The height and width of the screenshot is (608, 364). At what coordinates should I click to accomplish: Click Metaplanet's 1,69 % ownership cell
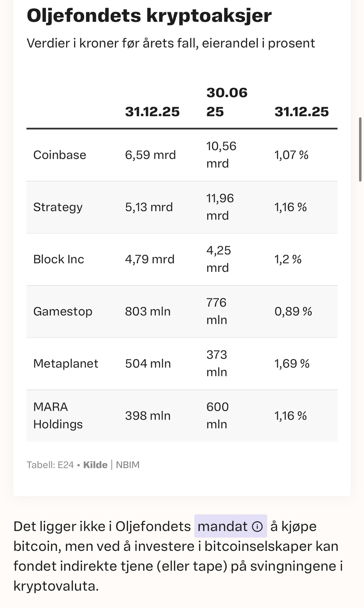pos(292,364)
